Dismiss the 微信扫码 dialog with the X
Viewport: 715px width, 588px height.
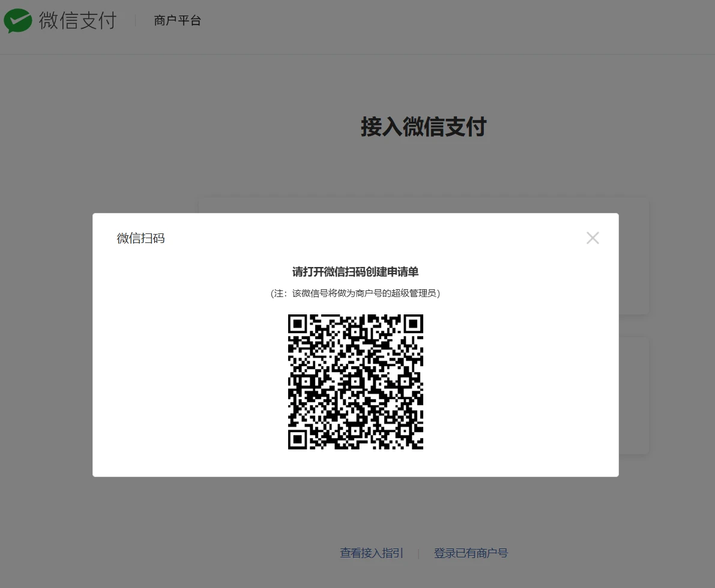tap(593, 238)
